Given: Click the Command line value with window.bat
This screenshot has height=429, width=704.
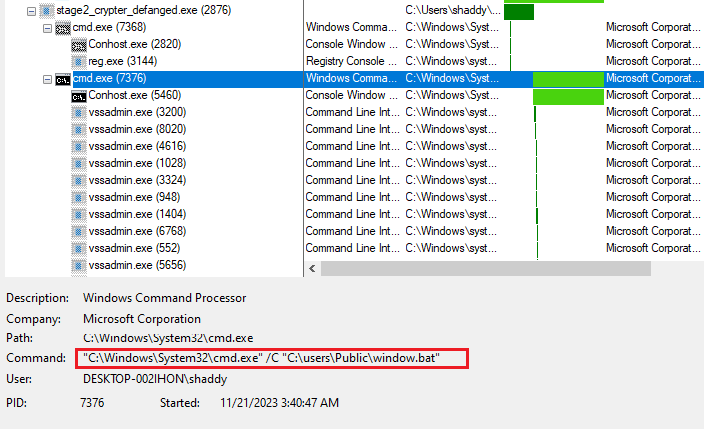Looking at the screenshot, I should tap(261, 358).
